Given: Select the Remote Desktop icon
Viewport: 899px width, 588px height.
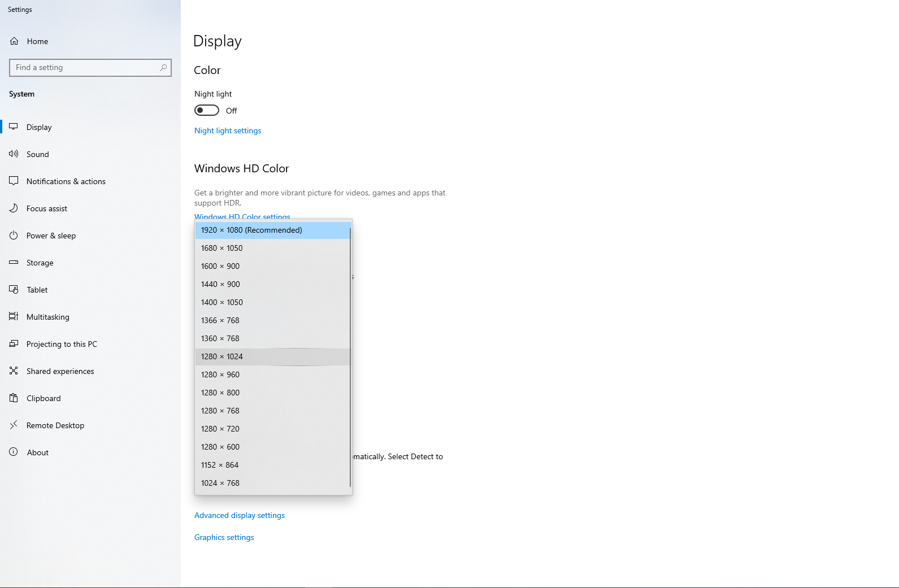Looking at the screenshot, I should point(14,425).
